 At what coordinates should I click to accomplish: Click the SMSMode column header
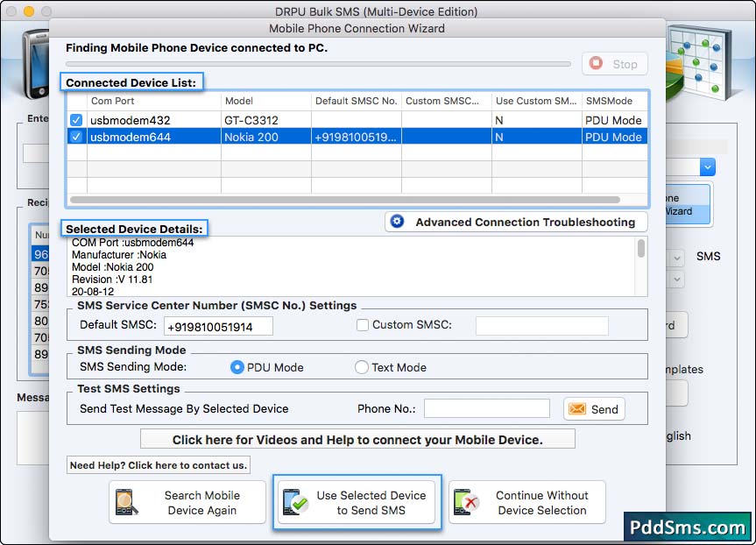pyautogui.click(x=615, y=101)
